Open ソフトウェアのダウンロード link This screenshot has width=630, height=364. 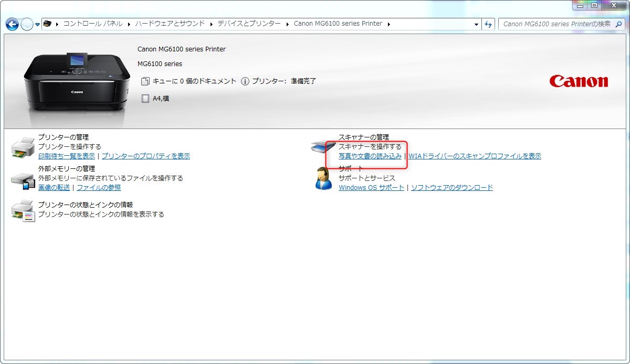coord(452,188)
